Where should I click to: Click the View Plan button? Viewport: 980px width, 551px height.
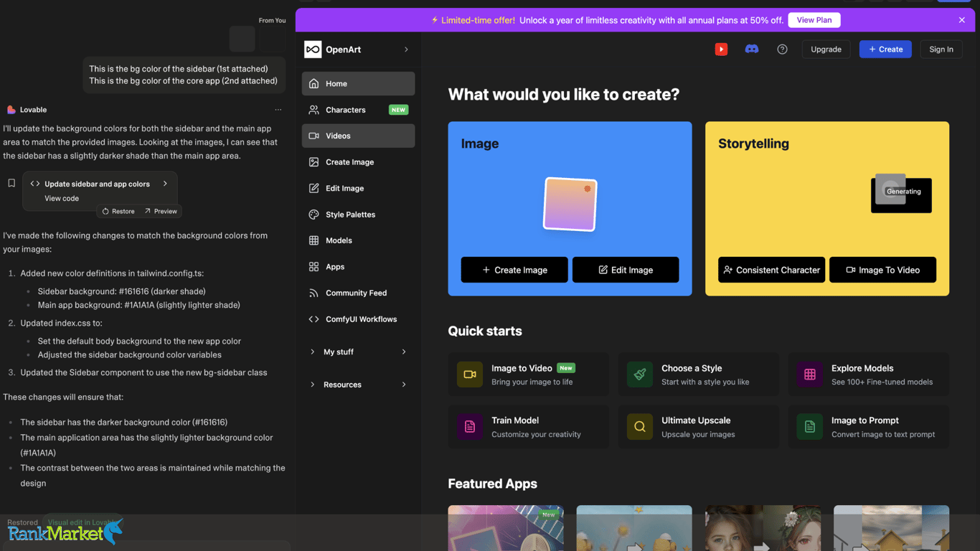[x=814, y=20]
